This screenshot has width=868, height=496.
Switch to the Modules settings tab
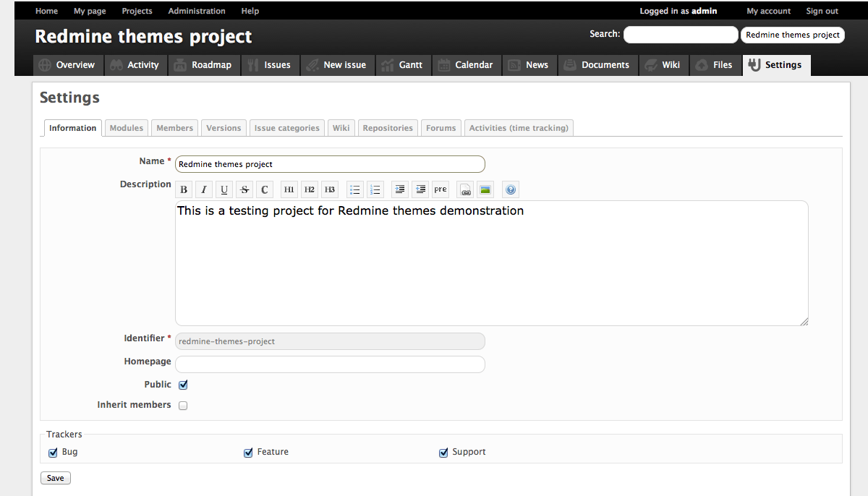(x=127, y=128)
